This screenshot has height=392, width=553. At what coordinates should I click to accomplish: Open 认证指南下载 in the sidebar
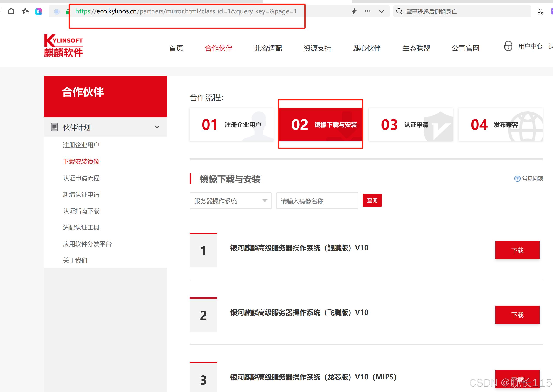[81, 211]
